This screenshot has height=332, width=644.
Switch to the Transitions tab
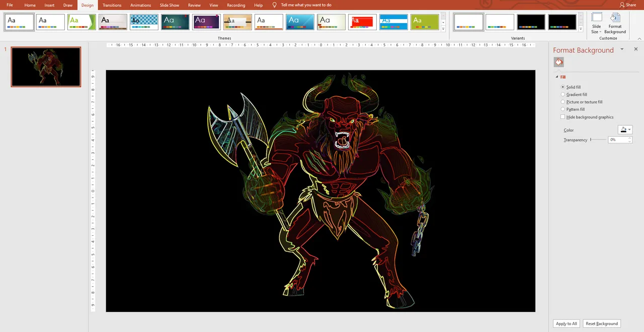click(x=112, y=5)
